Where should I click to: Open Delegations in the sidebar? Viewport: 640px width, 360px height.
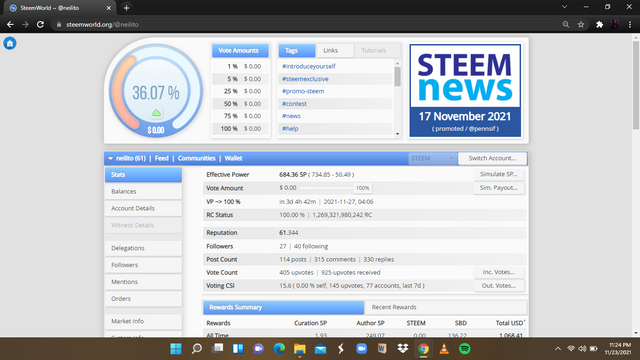pos(143,248)
